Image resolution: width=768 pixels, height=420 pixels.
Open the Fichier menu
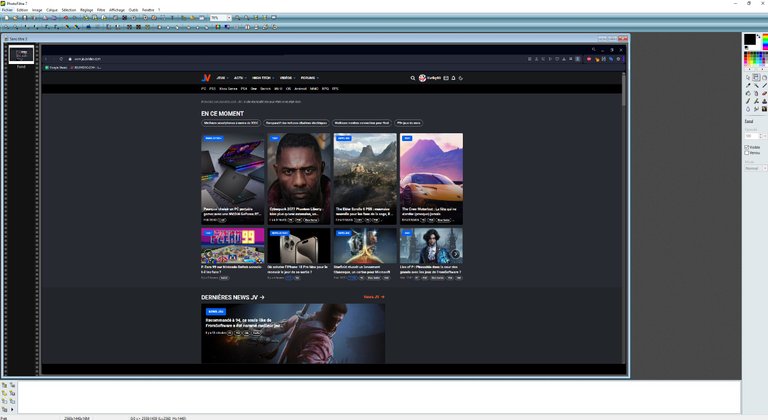coord(7,10)
